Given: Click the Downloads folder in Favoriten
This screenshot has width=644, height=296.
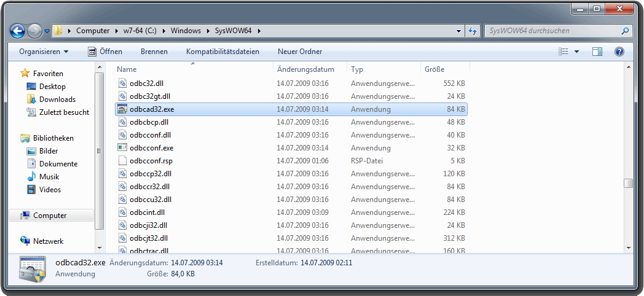Looking at the screenshot, I should [57, 99].
